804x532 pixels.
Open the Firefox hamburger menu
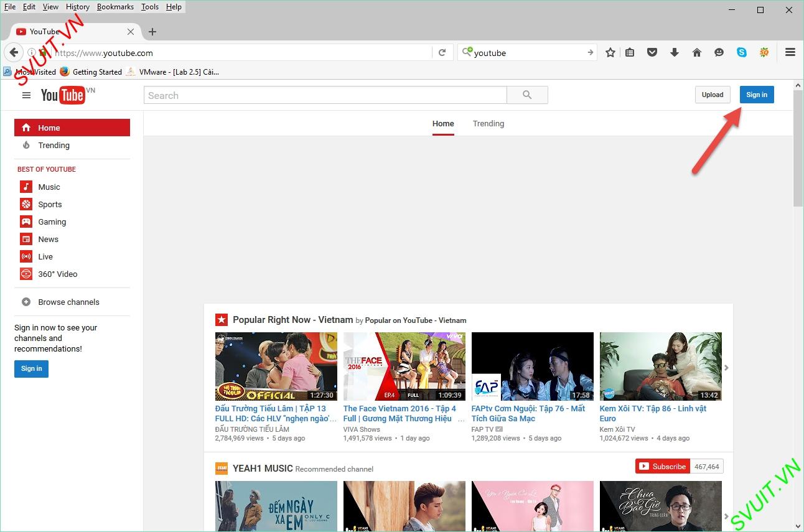790,53
